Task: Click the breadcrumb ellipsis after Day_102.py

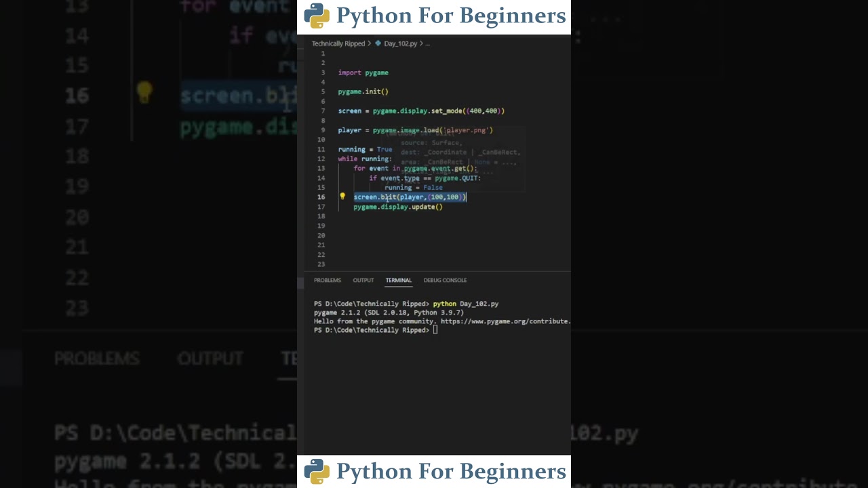Action: point(427,43)
